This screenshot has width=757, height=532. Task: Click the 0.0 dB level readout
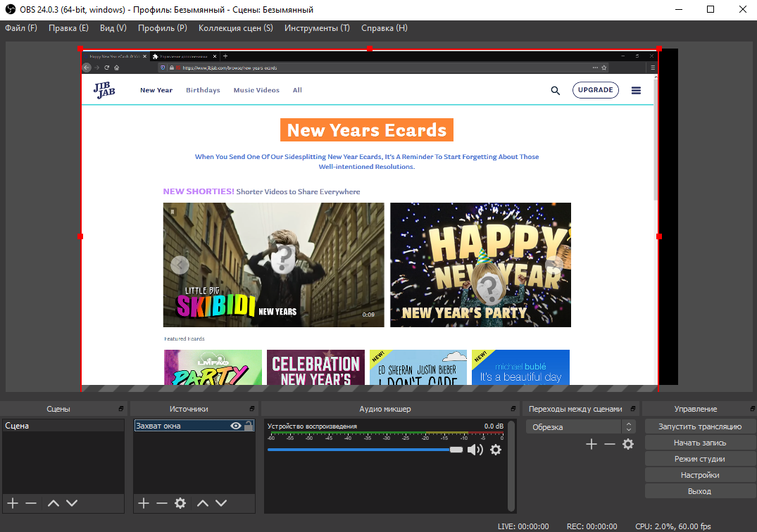494,426
